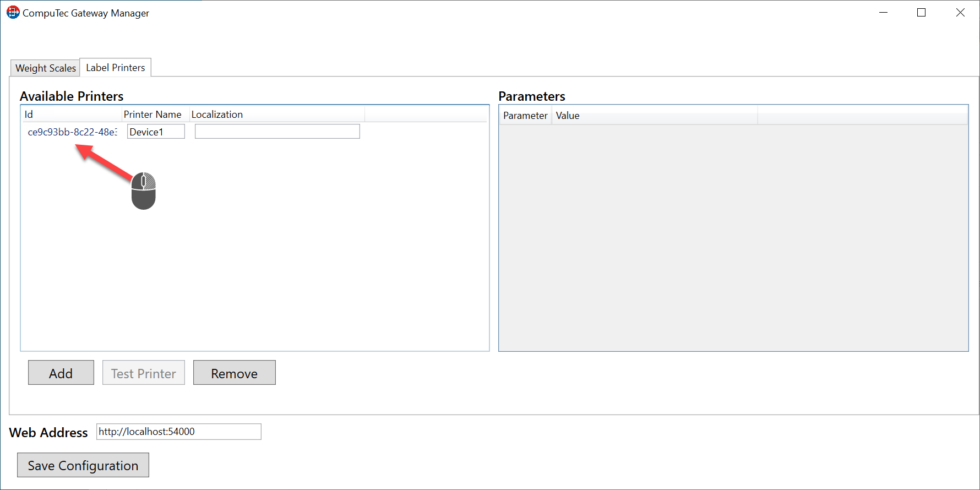Maximize the Gateway Manager window
Screen dimensions: 980x490
point(921,13)
